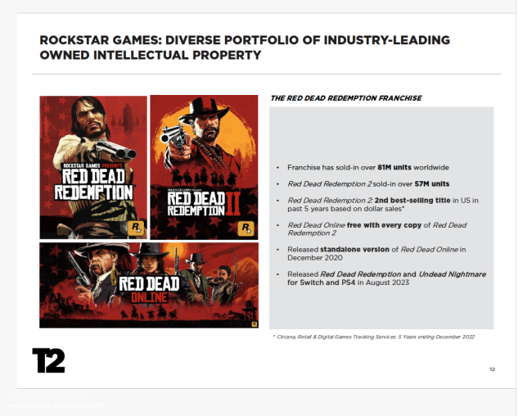Click the Rockstar logo on Red Dead Redemption cover

tap(136, 228)
